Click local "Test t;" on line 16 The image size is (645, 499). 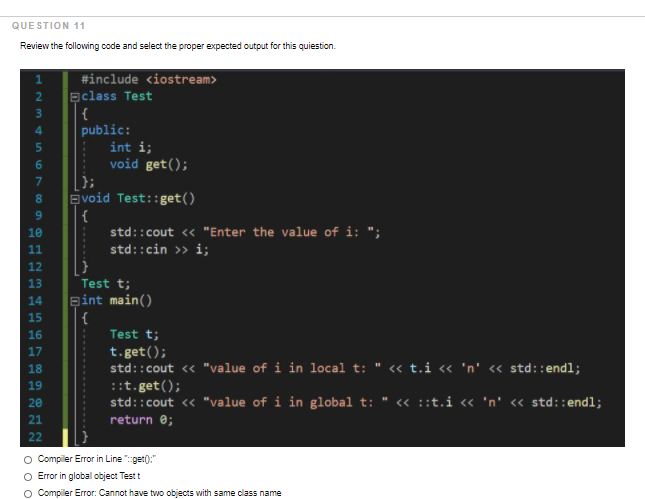coord(134,334)
